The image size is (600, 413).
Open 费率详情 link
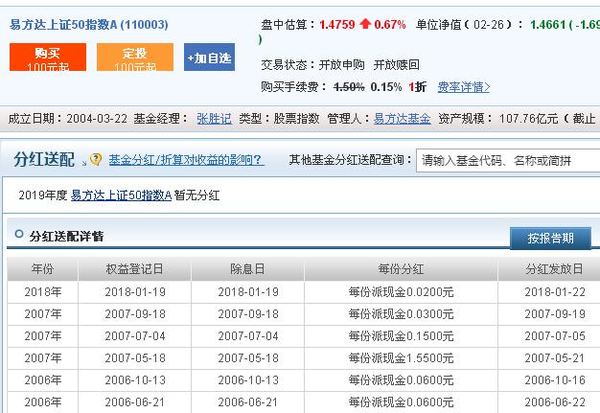(463, 87)
